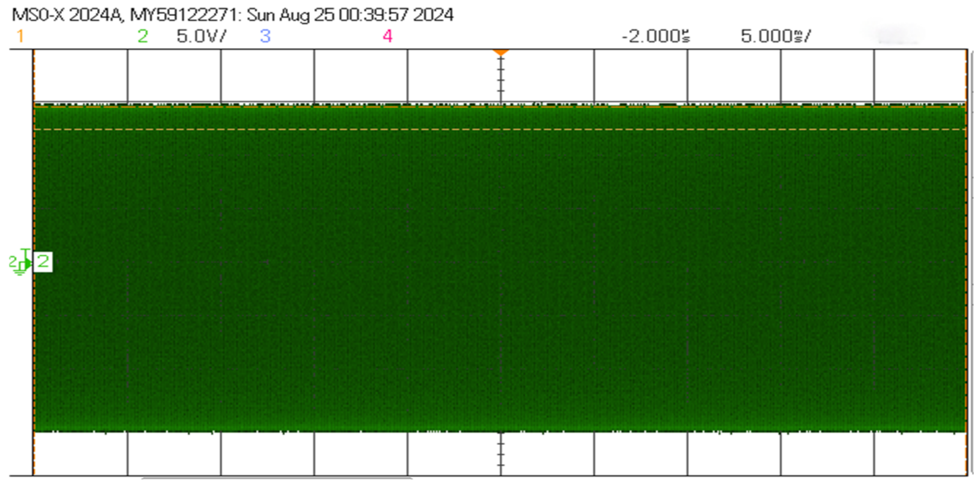Select the blue channel 3 indicator
The image size is (980, 485).
[265, 37]
